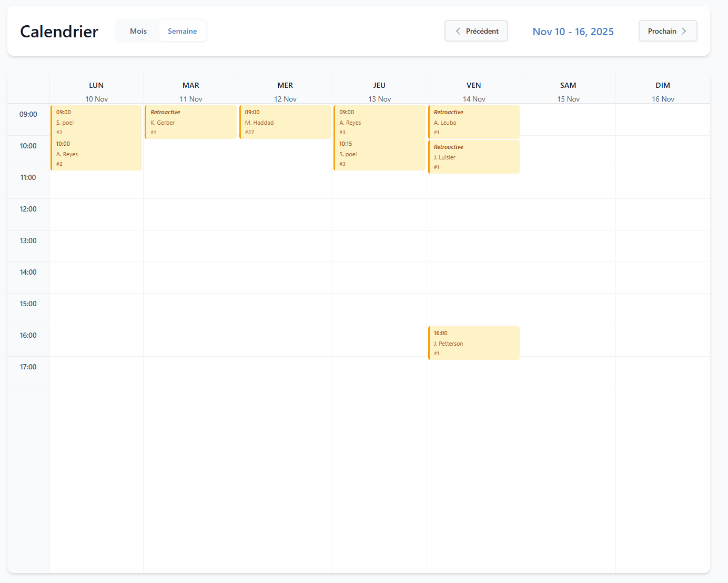728x583 pixels.
Task: Select the Semaine view tab
Action: point(182,31)
